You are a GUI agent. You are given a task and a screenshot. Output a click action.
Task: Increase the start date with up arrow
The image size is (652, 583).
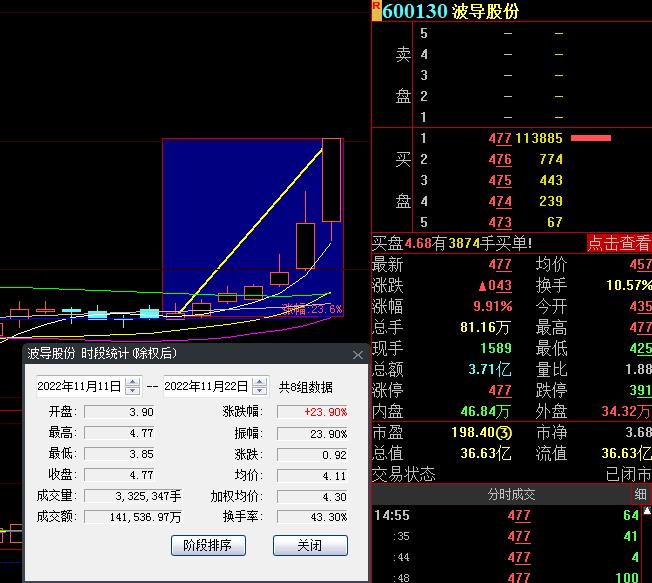click(x=132, y=381)
